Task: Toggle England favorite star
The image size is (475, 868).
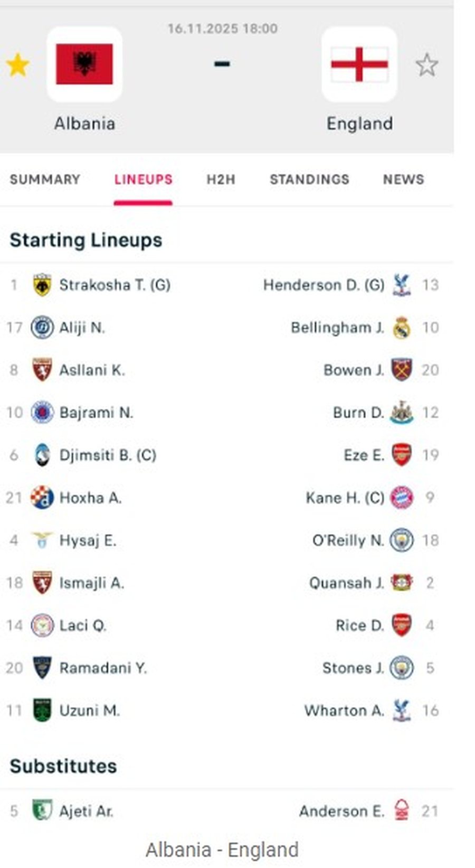Action: coord(426,65)
